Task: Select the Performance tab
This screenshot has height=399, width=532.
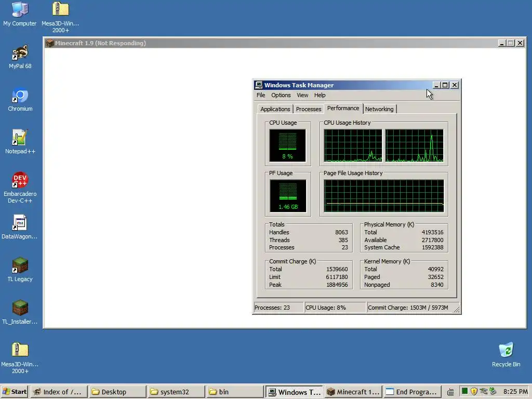Action: [x=343, y=108]
